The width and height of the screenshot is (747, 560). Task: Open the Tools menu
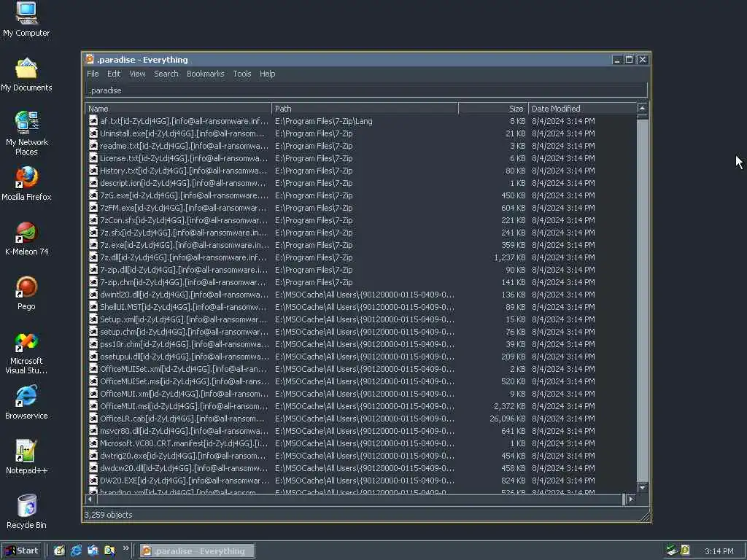click(242, 74)
